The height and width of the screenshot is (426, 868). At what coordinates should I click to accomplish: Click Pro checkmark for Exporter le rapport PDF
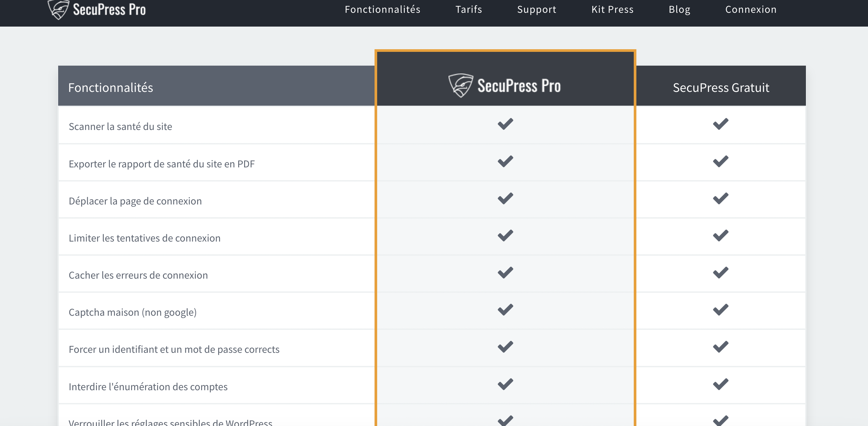(505, 161)
